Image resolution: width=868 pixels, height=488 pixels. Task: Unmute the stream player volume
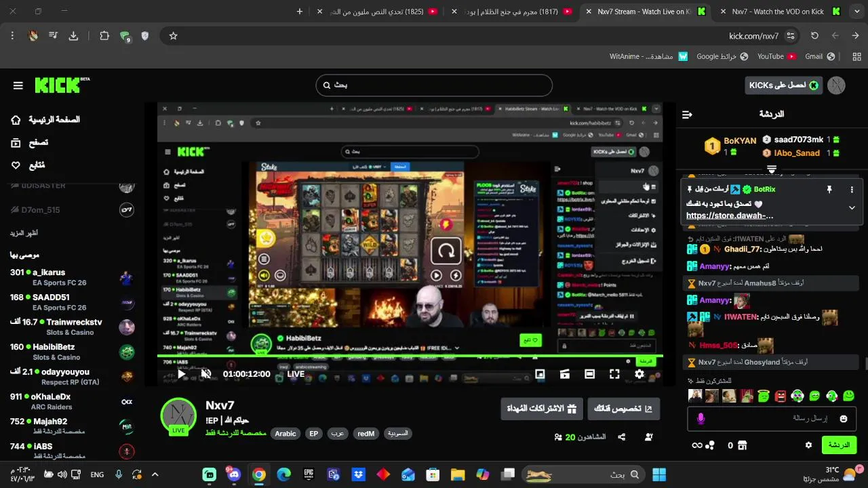pyautogui.click(x=206, y=373)
